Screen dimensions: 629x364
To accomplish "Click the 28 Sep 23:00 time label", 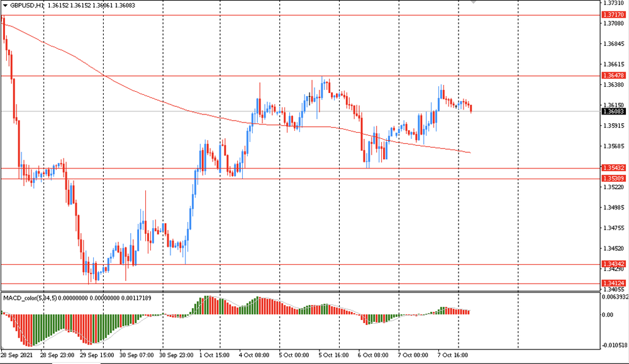I will (57, 355).
